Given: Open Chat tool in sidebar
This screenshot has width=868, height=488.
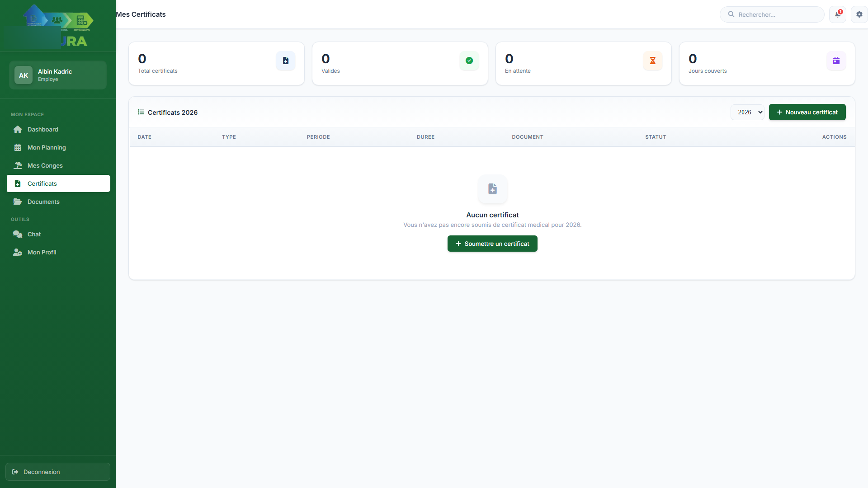Looking at the screenshot, I should (x=34, y=234).
